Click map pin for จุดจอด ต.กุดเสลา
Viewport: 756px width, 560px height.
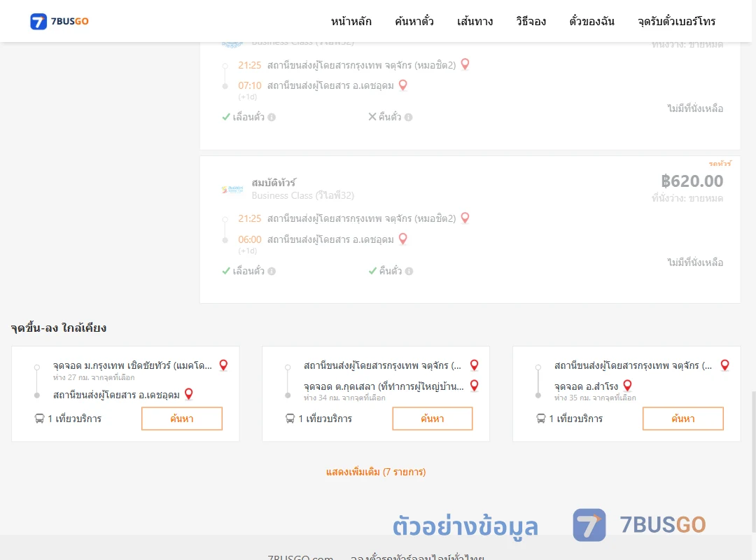pyautogui.click(x=475, y=386)
